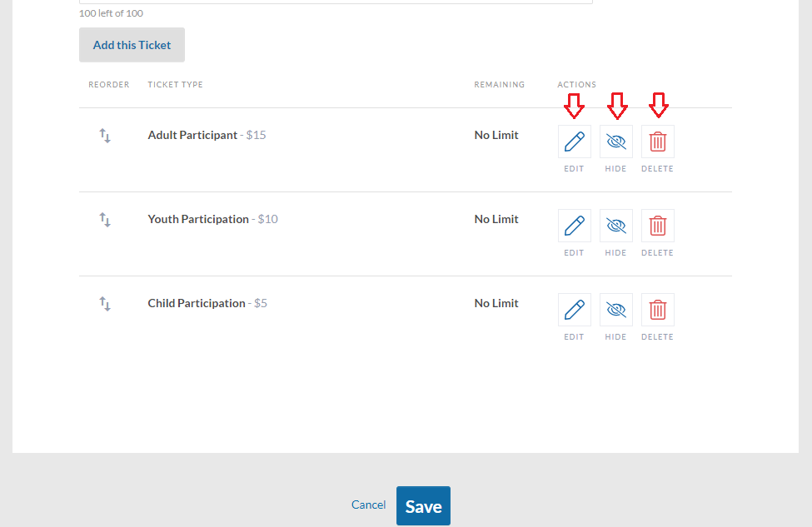Delete the Youth Participation ticket
The image size is (812, 527).
[x=658, y=226]
